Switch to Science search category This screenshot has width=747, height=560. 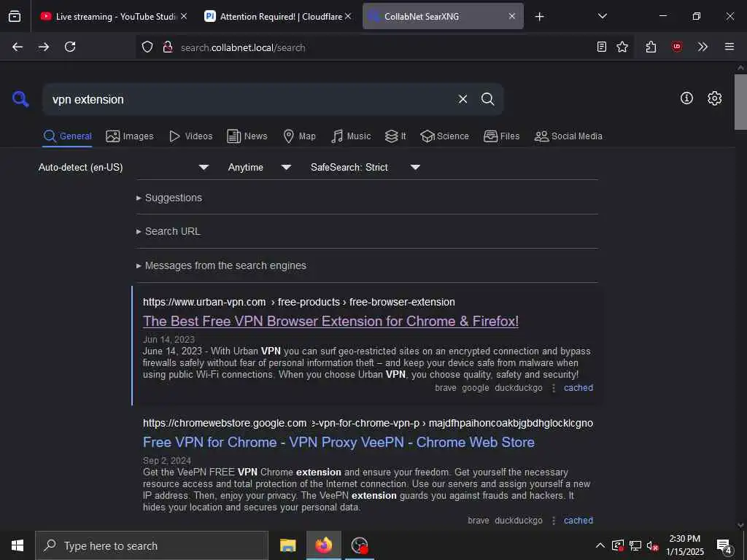coord(444,136)
